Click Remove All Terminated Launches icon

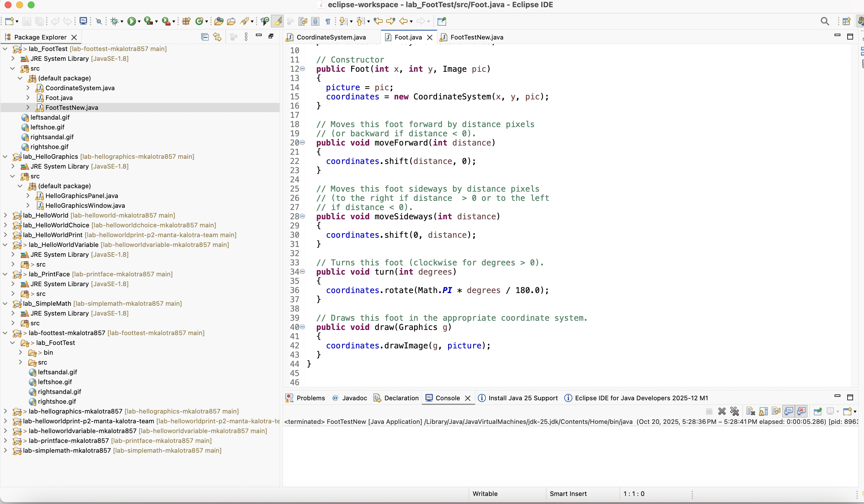(x=735, y=411)
